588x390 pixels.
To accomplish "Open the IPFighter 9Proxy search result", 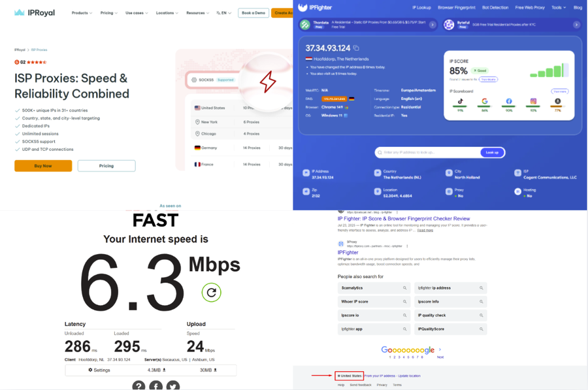I will 348,252.
